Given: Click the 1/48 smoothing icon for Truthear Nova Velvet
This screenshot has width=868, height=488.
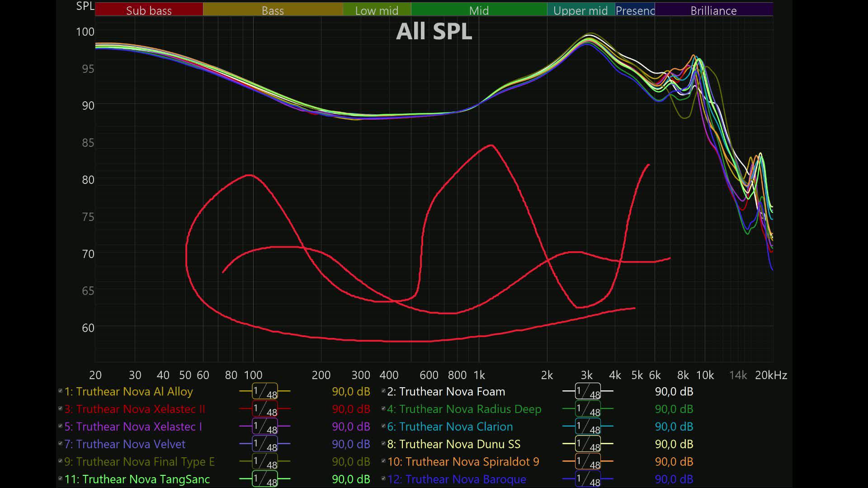Looking at the screenshot, I should pos(265,444).
